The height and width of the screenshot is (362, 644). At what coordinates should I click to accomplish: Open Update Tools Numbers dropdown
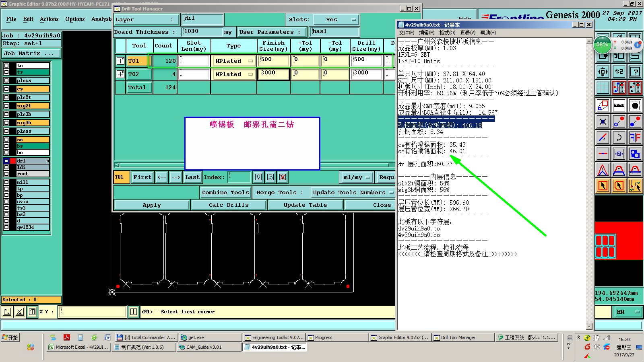coord(353,193)
